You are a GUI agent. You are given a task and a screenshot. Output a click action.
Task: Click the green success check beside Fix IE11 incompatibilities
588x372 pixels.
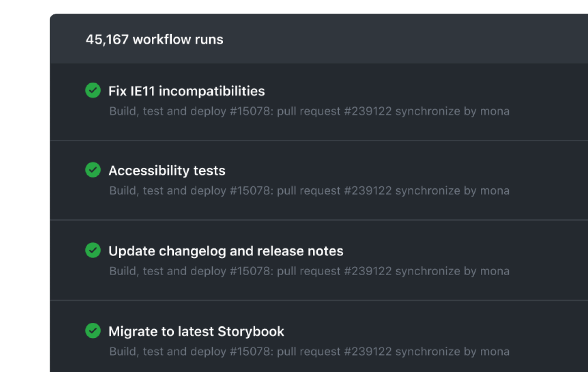tap(93, 91)
